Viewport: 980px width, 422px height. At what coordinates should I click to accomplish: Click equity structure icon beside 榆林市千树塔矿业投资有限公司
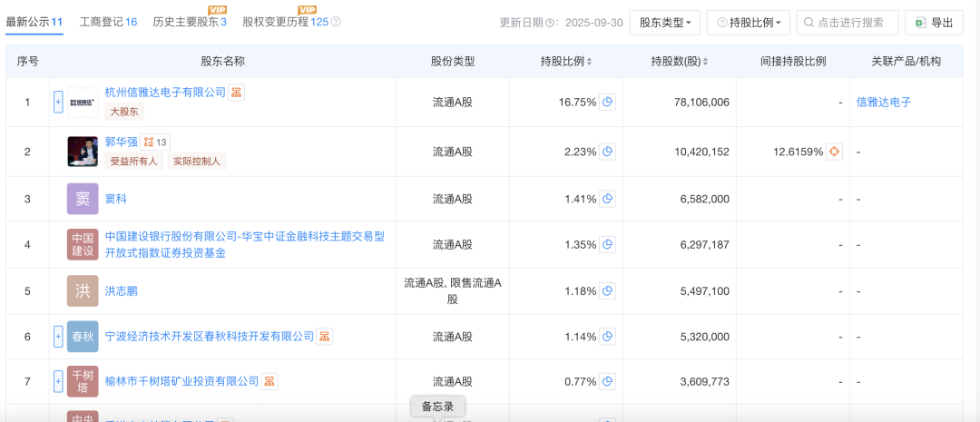point(269,380)
